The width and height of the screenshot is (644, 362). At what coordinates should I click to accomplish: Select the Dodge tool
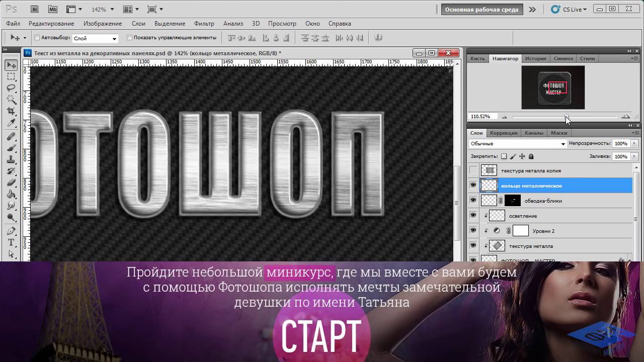11,217
